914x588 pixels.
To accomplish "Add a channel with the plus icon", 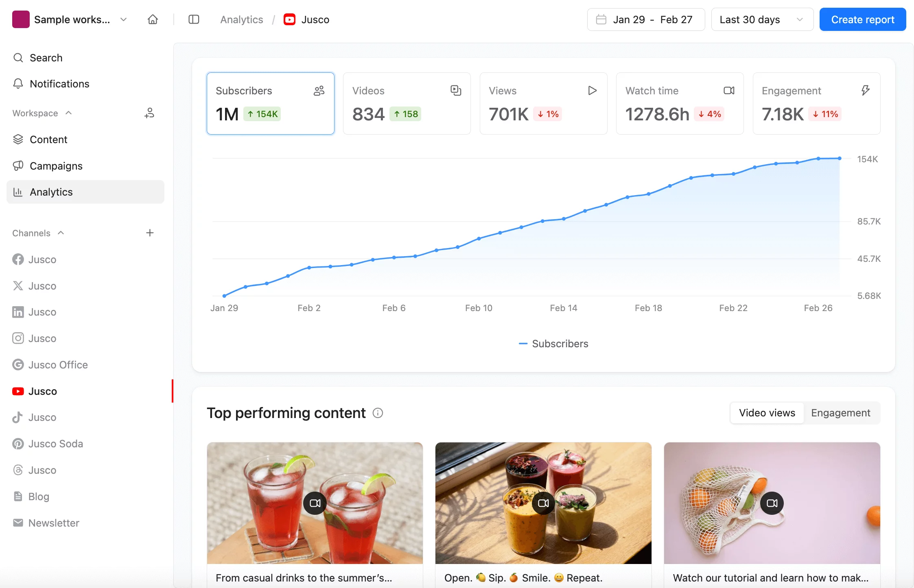I will tap(150, 233).
